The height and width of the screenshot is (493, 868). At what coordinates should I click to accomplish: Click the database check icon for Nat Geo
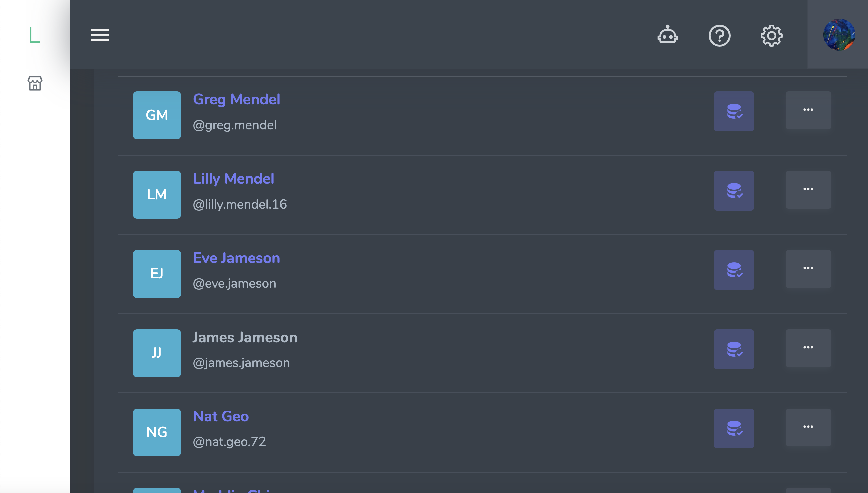[x=734, y=428]
